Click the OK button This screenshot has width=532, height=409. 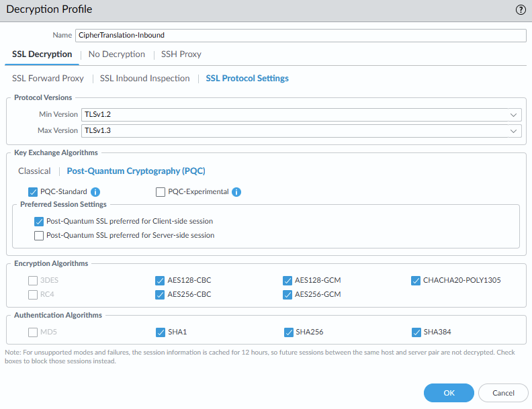click(x=449, y=393)
